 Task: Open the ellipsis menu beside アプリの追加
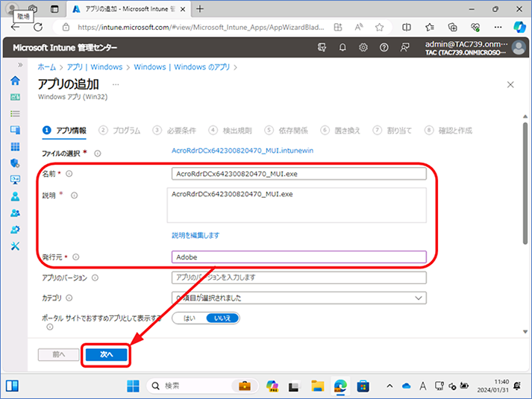point(116,84)
